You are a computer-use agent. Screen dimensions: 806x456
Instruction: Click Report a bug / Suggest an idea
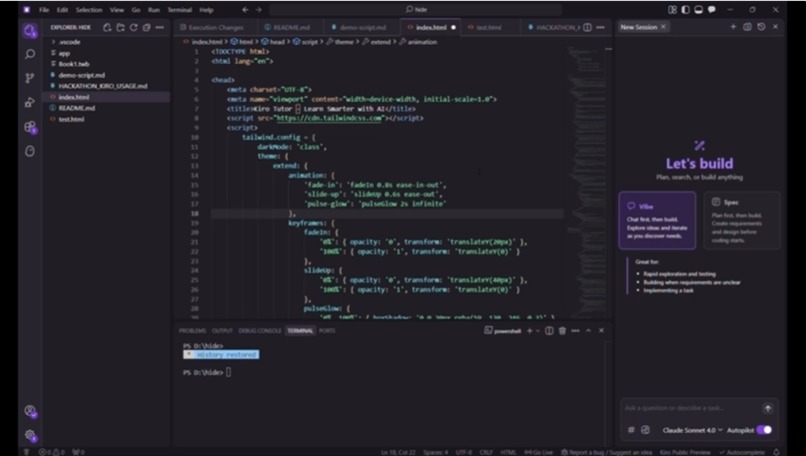pos(606,452)
